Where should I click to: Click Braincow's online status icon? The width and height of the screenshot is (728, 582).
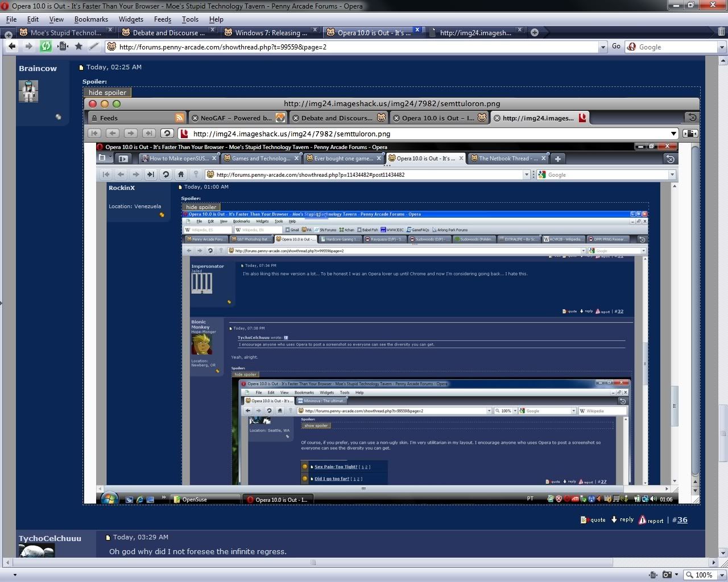click(58, 117)
